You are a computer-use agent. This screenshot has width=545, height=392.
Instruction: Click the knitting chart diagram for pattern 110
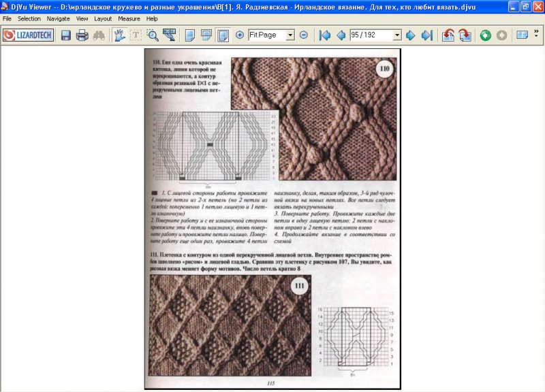point(212,146)
